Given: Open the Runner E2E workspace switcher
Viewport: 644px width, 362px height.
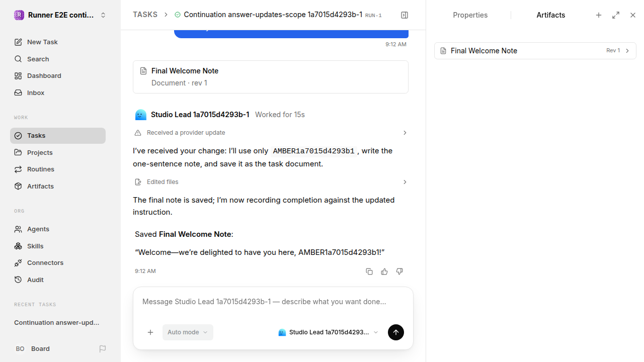Looking at the screenshot, I should click(60, 15).
